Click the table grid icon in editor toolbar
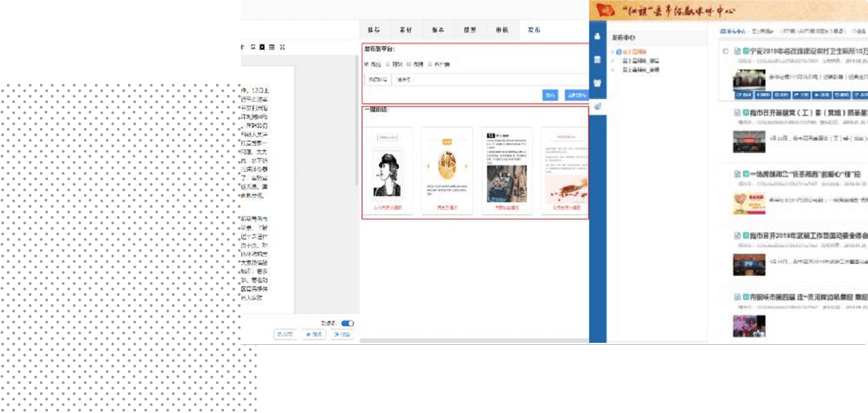 tap(272, 47)
